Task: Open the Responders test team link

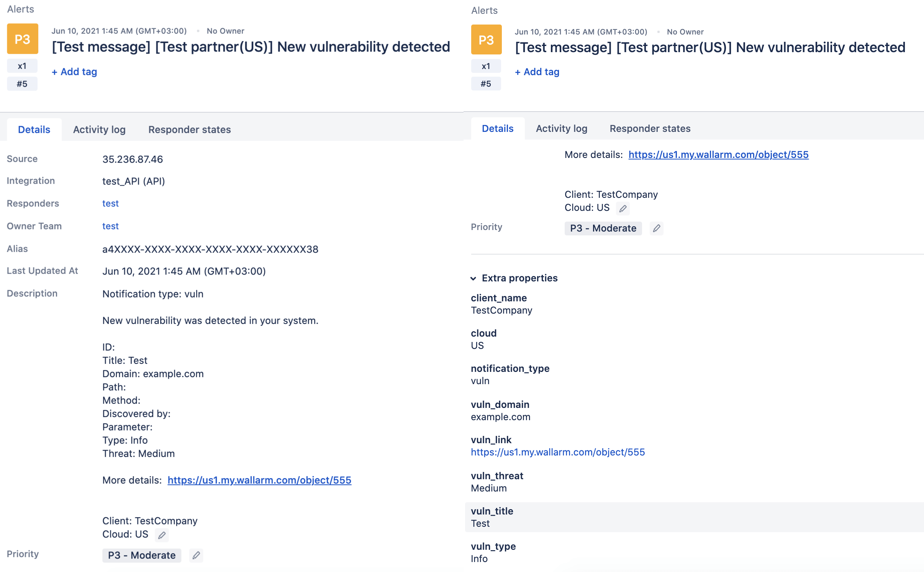Action: [x=110, y=204]
